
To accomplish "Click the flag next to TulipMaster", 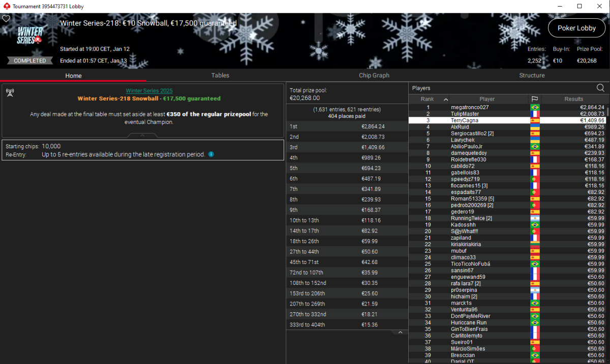I will (x=535, y=114).
